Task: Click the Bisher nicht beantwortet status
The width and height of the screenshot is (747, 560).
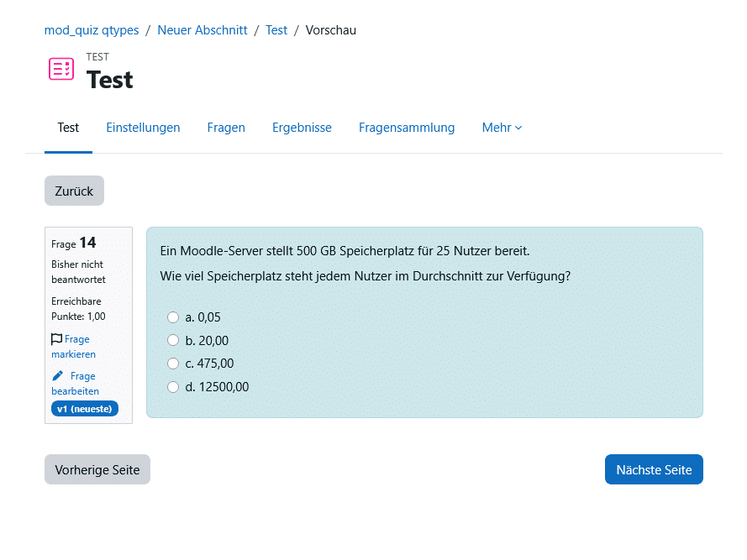Action: pyautogui.click(x=78, y=272)
